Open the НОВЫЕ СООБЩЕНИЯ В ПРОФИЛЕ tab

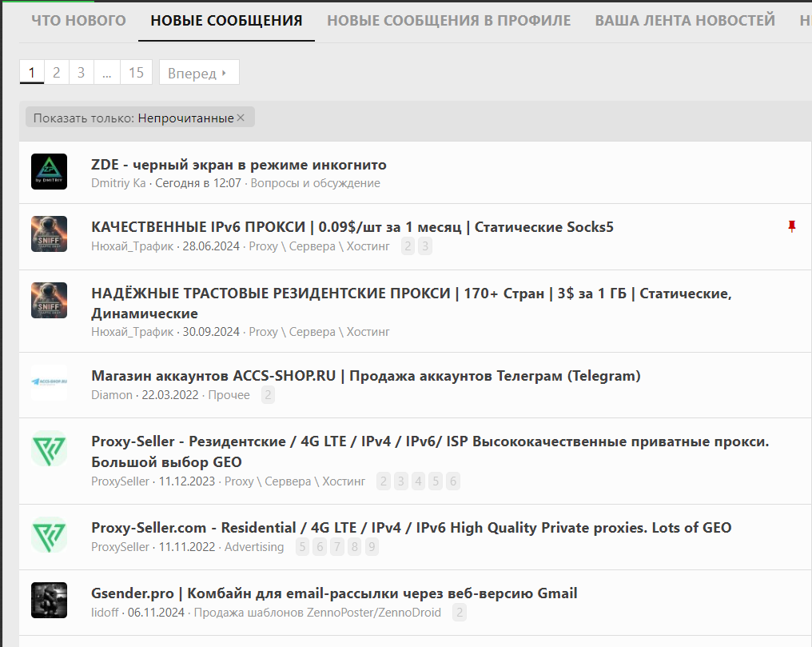pos(448,21)
